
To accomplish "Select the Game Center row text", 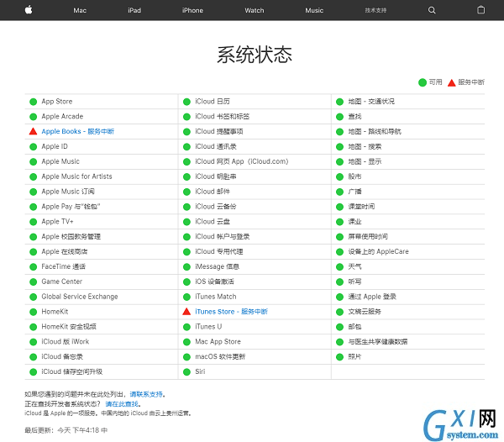I will point(61,282).
